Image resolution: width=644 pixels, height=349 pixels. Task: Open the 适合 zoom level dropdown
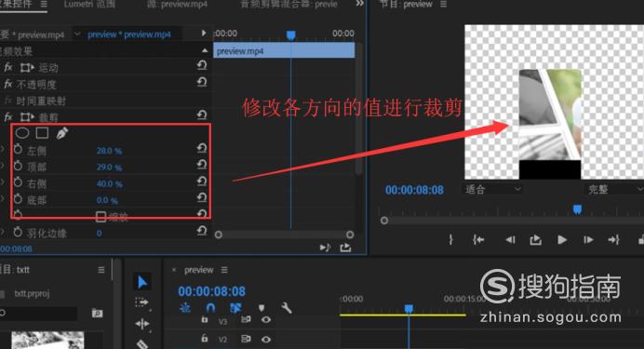tap(492, 189)
